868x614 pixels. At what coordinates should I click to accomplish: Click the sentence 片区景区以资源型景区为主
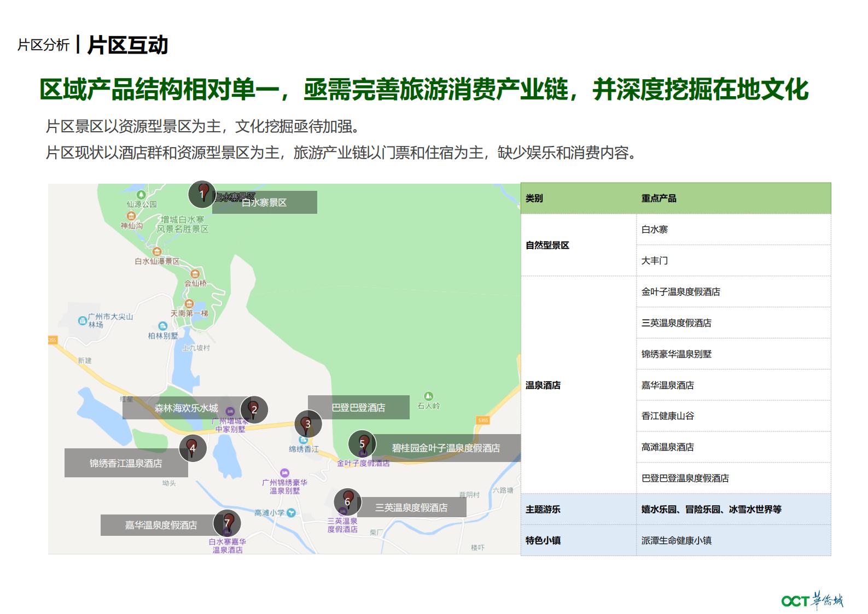(204, 126)
